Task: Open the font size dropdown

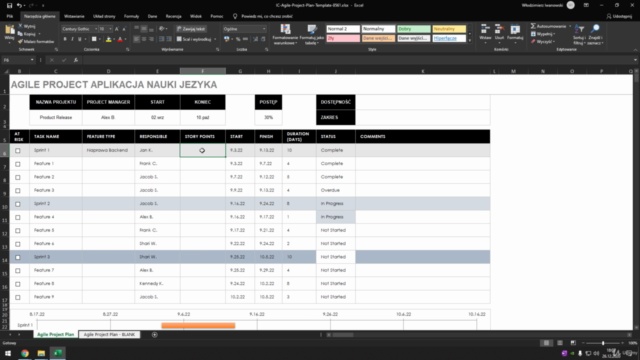Action: tap(110, 29)
